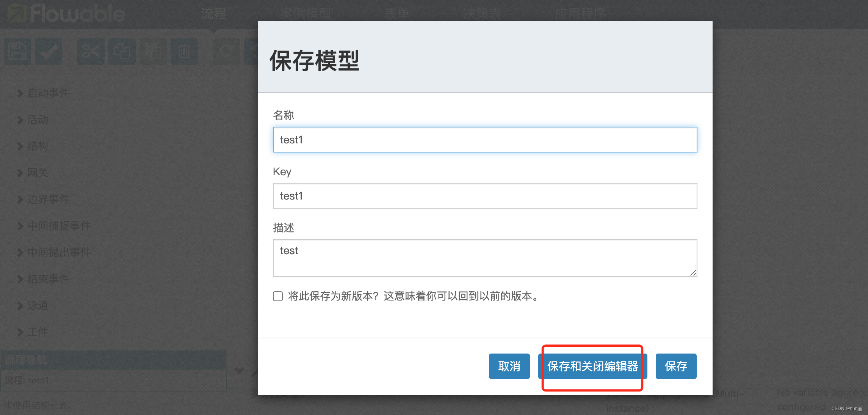This screenshot has width=868, height=415.
Task: Click the cut scissors toolbar icon
Action: (x=91, y=51)
